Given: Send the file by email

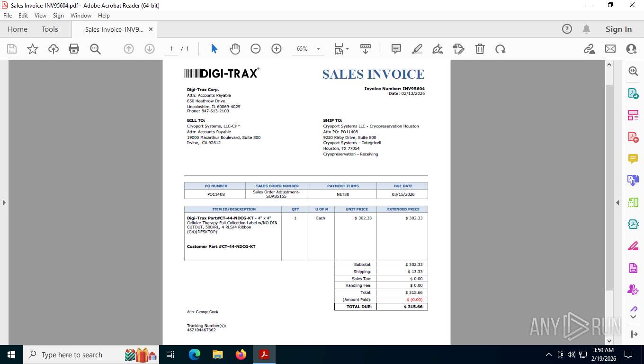Looking at the screenshot, I should pyautogui.click(x=610, y=49).
